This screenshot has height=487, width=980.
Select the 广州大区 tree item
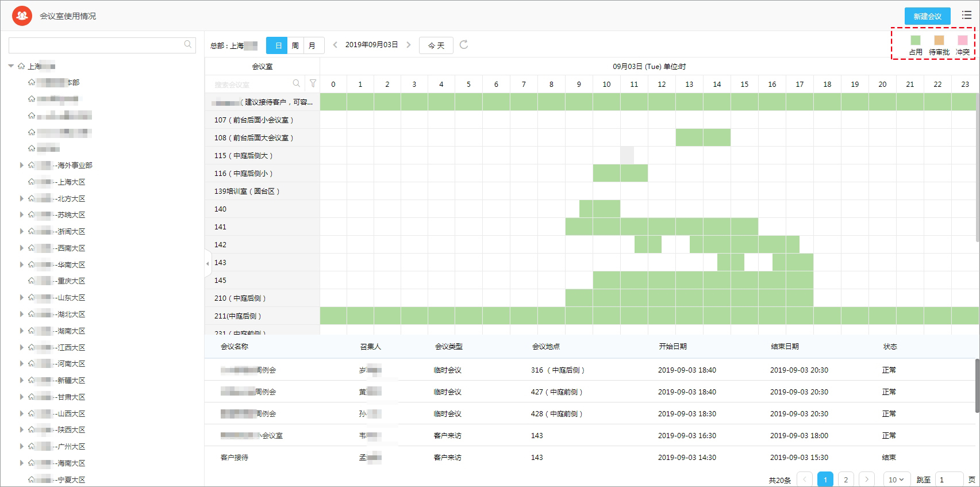coord(60,446)
